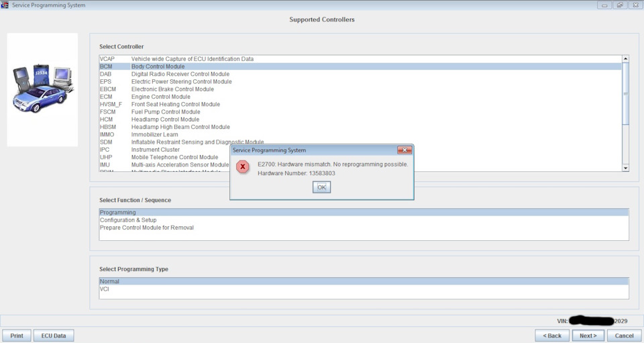Select EBCM Electronic Brake Control Module
The height and width of the screenshot is (343, 644).
[360, 89]
